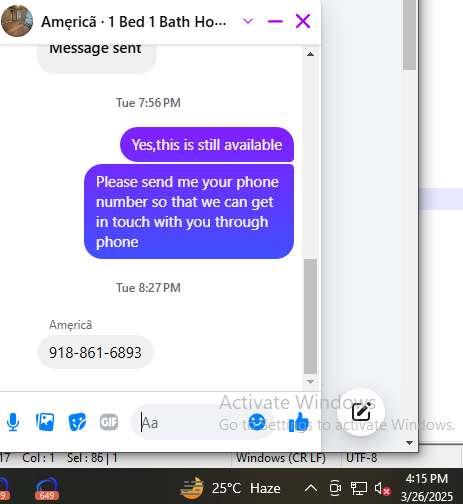Click the chat scrollbar thumb
This screenshot has width=463, height=504.
point(310,316)
